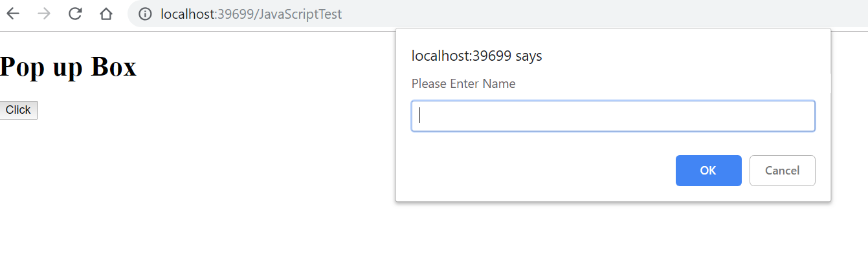Go back with the browser back arrow
The width and height of the screenshot is (868, 265).
coord(13,14)
